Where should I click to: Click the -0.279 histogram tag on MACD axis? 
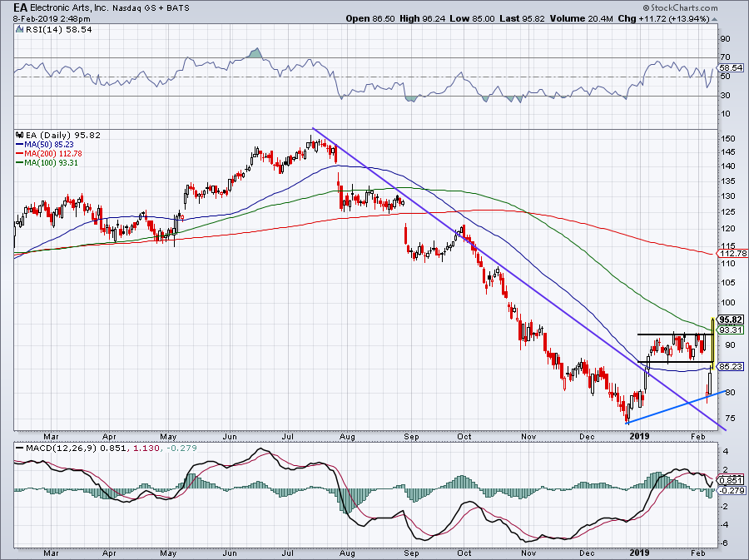click(x=731, y=491)
